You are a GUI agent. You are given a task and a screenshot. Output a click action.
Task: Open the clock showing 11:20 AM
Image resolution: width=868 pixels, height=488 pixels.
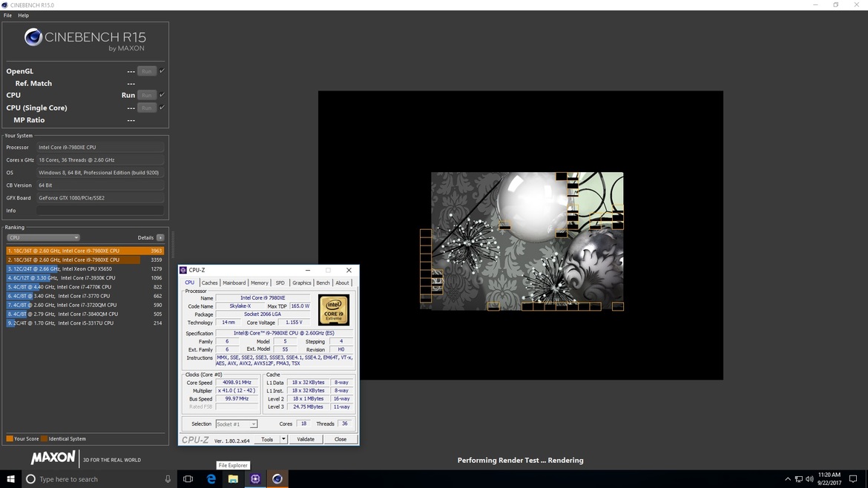tap(829, 479)
